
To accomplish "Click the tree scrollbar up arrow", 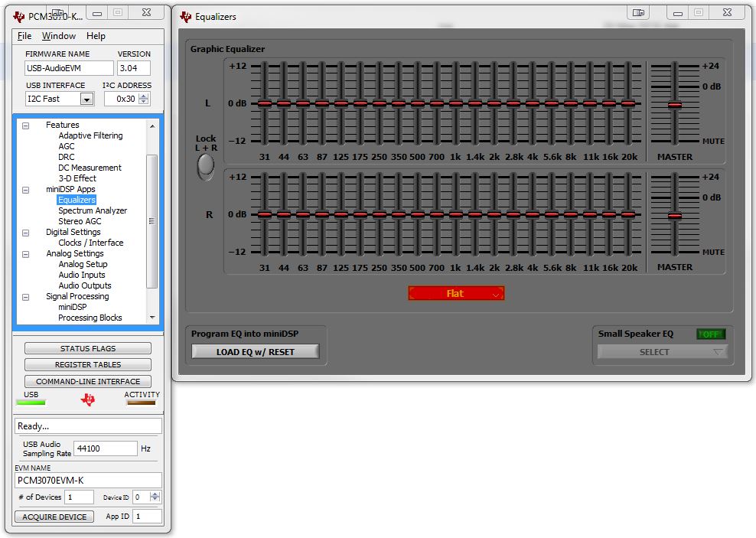I will tap(152, 126).
